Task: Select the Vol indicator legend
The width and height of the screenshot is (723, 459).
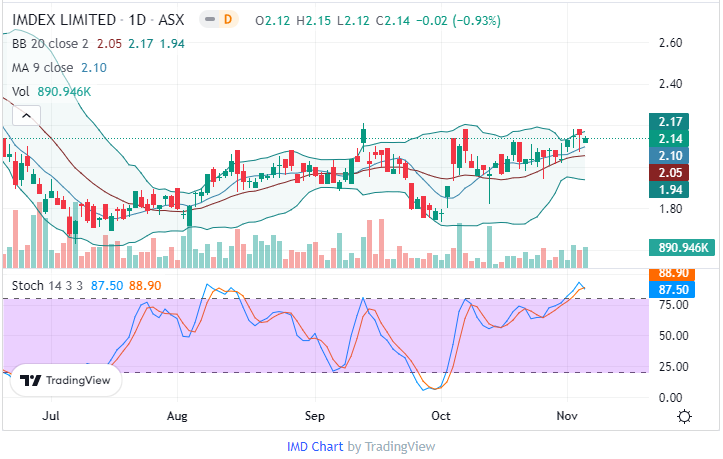Action: (x=20, y=91)
